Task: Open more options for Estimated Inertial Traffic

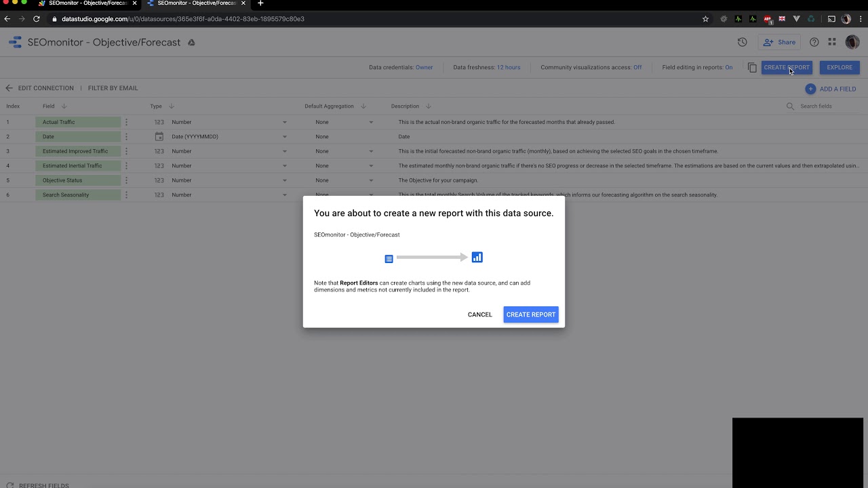Action: [x=126, y=165]
